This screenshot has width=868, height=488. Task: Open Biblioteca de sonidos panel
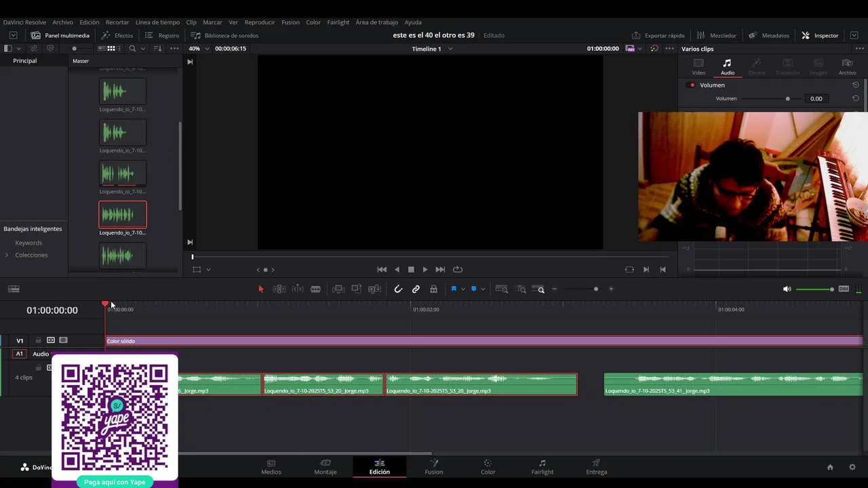click(x=224, y=35)
